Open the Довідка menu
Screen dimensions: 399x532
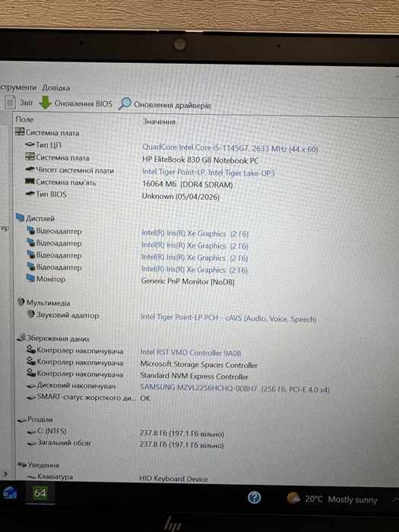coord(56,88)
